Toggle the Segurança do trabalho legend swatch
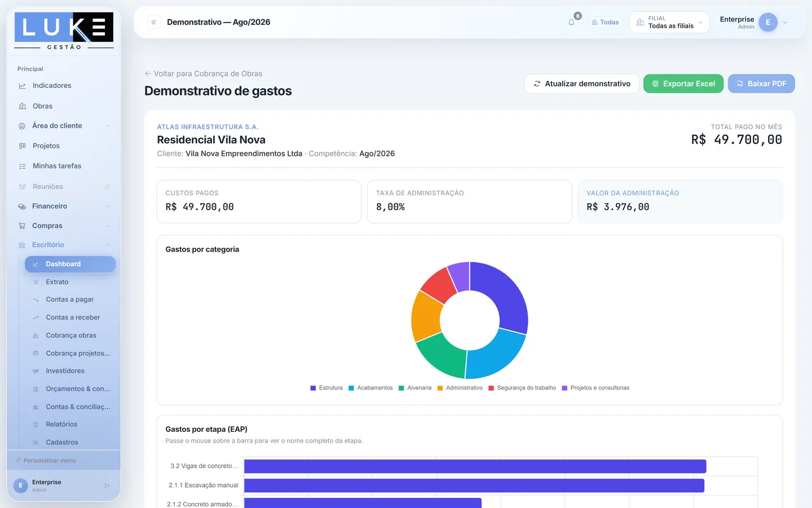Viewport: 812px width, 508px height. 491,388
